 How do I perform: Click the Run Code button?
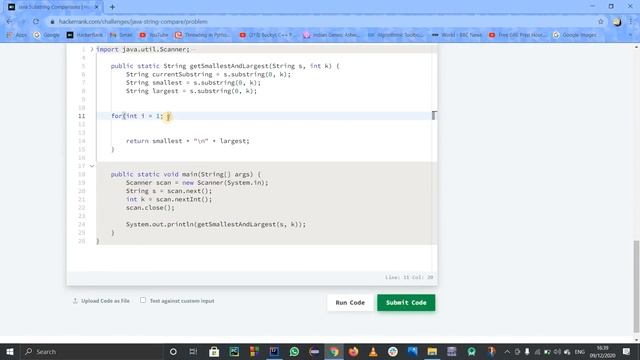tap(350, 302)
